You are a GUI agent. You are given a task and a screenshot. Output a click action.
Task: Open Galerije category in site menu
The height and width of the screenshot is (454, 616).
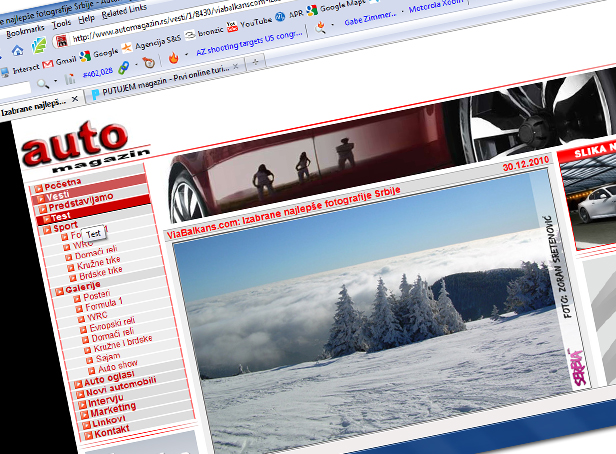point(83,287)
